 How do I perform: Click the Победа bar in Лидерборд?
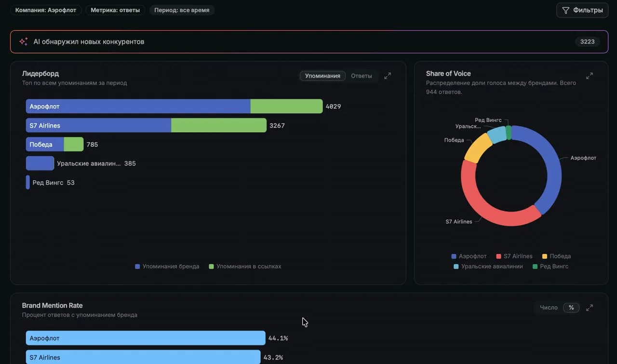pyautogui.click(x=54, y=144)
